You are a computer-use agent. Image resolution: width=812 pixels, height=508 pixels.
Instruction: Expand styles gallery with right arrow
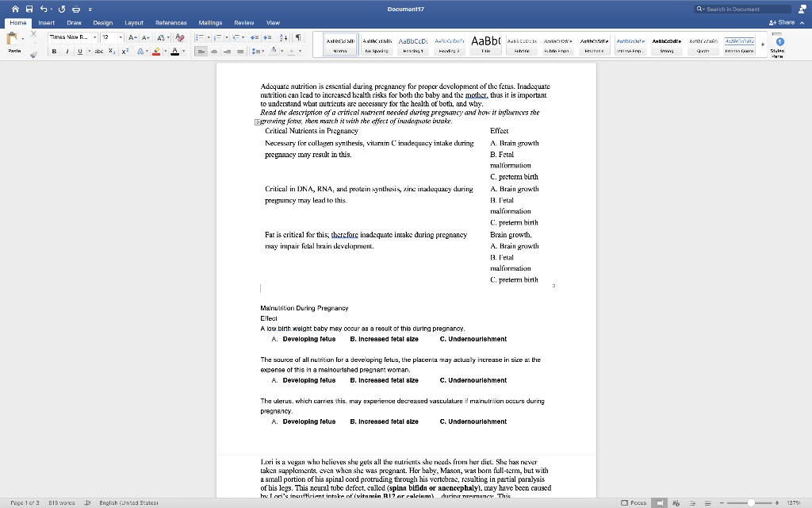pyautogui.click(x=762, y=44)
